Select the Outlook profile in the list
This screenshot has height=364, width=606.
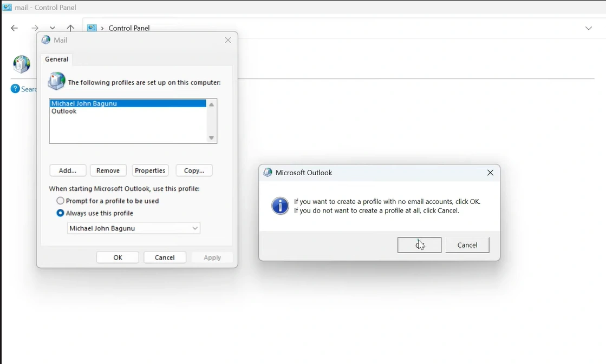[128, 111]
